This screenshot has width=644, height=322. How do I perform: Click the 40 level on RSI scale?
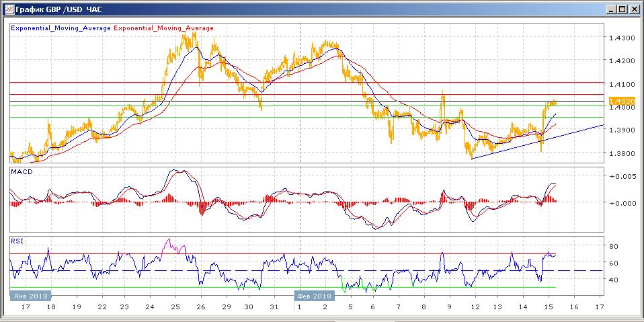(614, 280)
